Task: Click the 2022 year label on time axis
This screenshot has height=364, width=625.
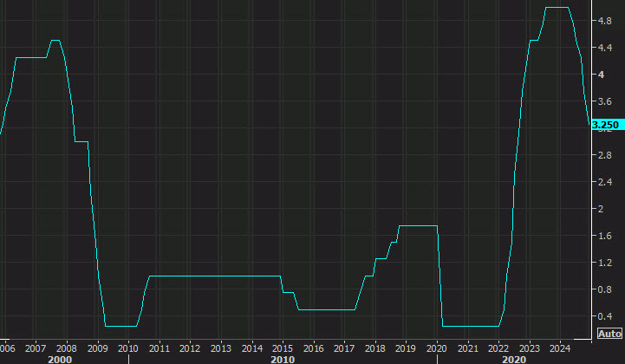Action: [x=498, y=348]
